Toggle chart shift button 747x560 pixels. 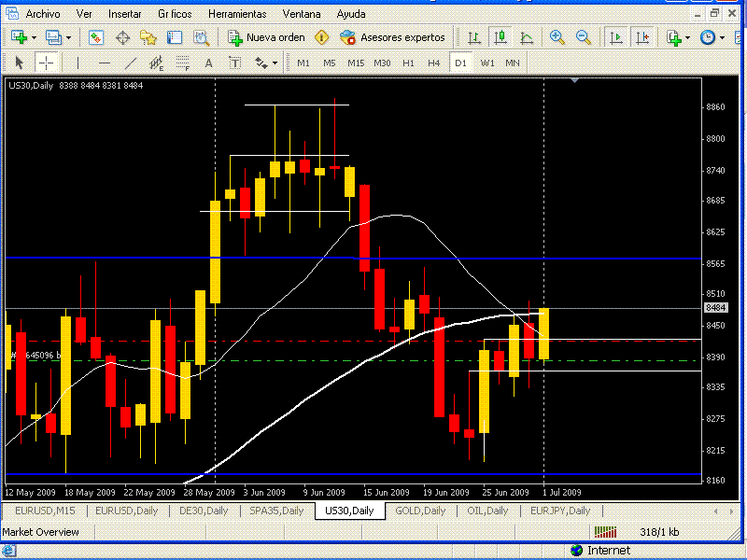(x=642, y=37)
